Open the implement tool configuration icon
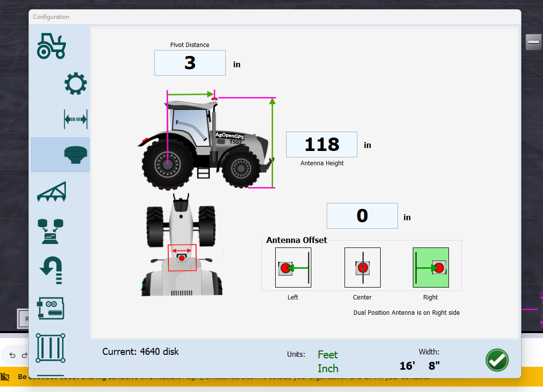 [51, 192]
